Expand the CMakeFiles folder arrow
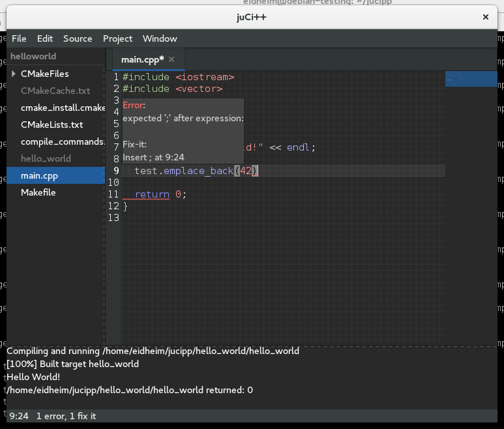This screenshot has height=429, width=504. point(14,74)
